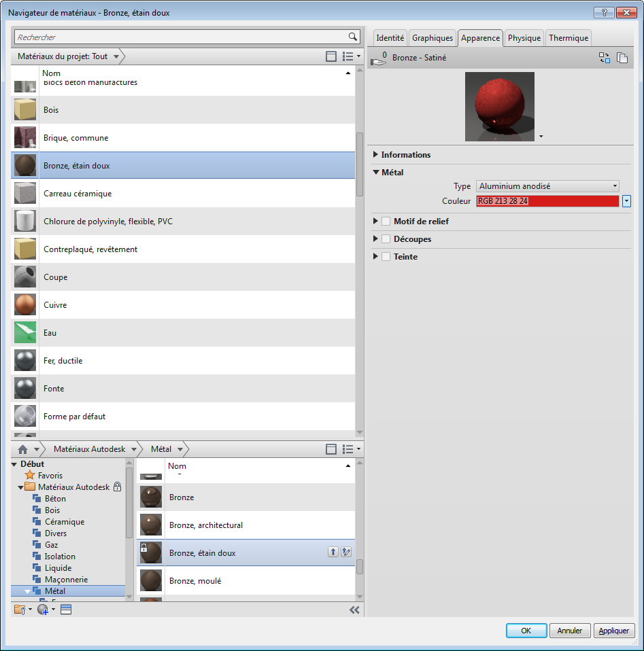644x651 pixels.
Task: Open project materials list view options icon
Action: click(x=351, y=56)
